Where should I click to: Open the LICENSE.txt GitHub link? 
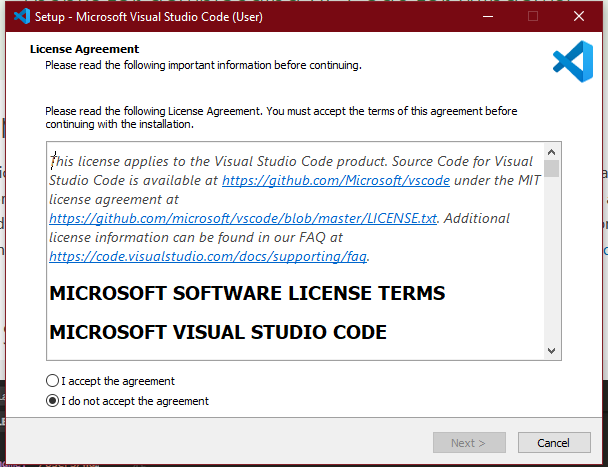(243, 218)
